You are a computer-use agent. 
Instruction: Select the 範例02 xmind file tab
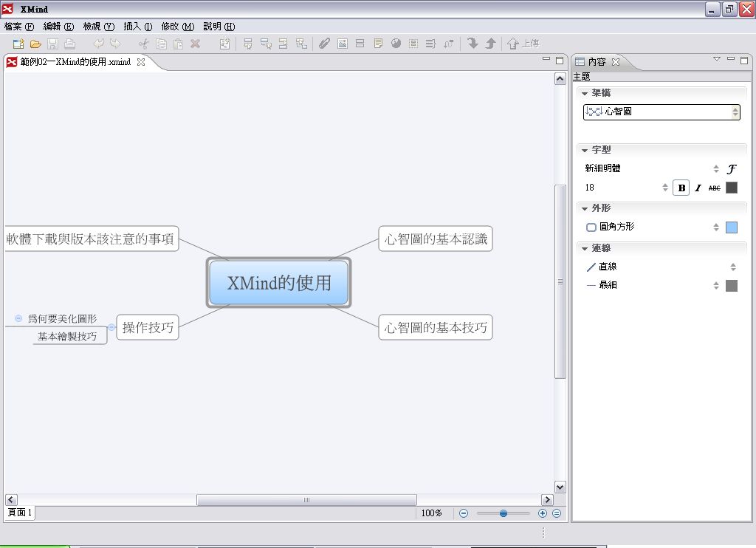[x=75, y=62]
